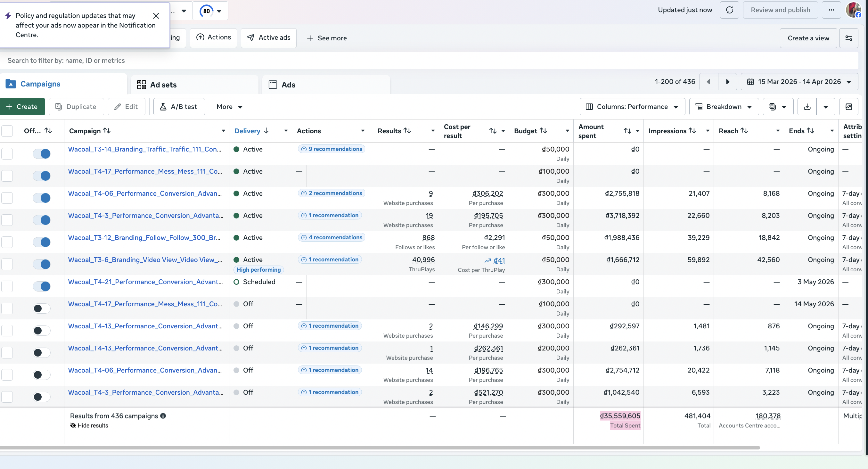
Task: Turn off the Wacoal_T3-14_Branding_Traffic campaign toggle
Action: click(x=42, y=154)
